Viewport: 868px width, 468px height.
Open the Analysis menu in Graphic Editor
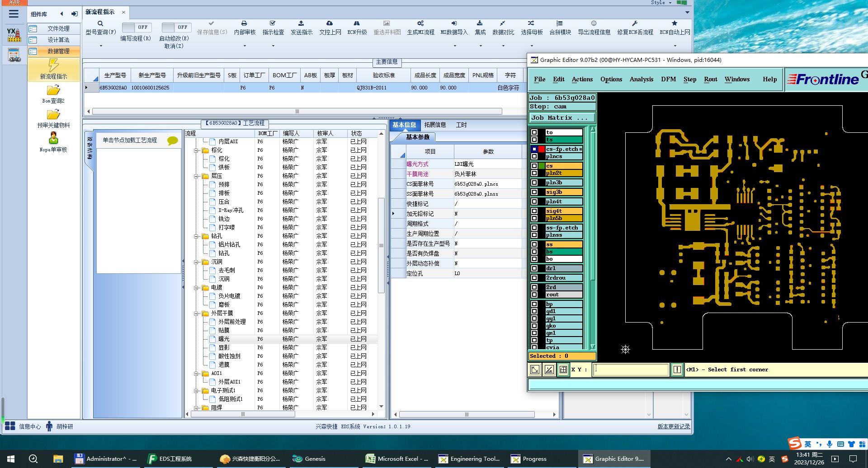(641, 80)
